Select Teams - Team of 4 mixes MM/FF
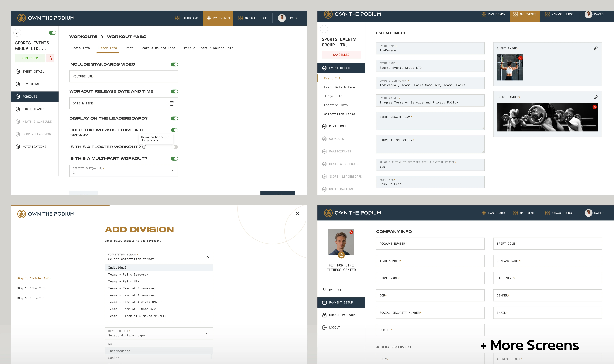614x364 pixels. coord(159,302)
